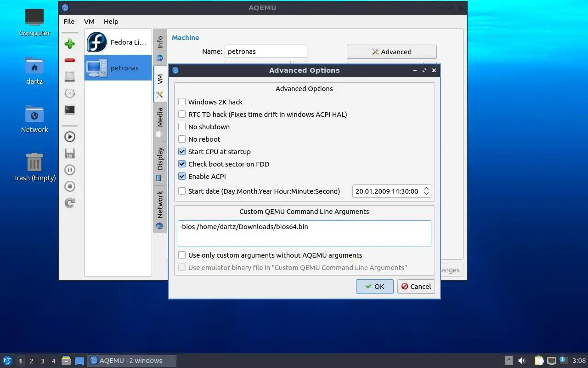Image resolution: width=588 pixels, height=368 pixels.
Task: Pause the VM using the pause icon
Action: pos(70,170)
